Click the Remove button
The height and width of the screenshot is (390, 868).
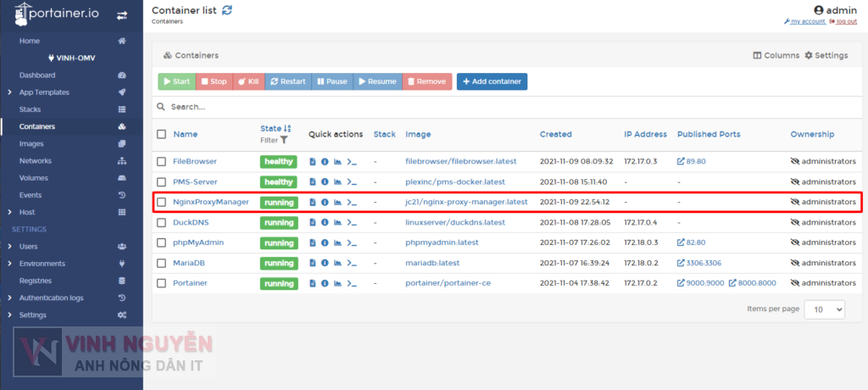pos(427,81)
